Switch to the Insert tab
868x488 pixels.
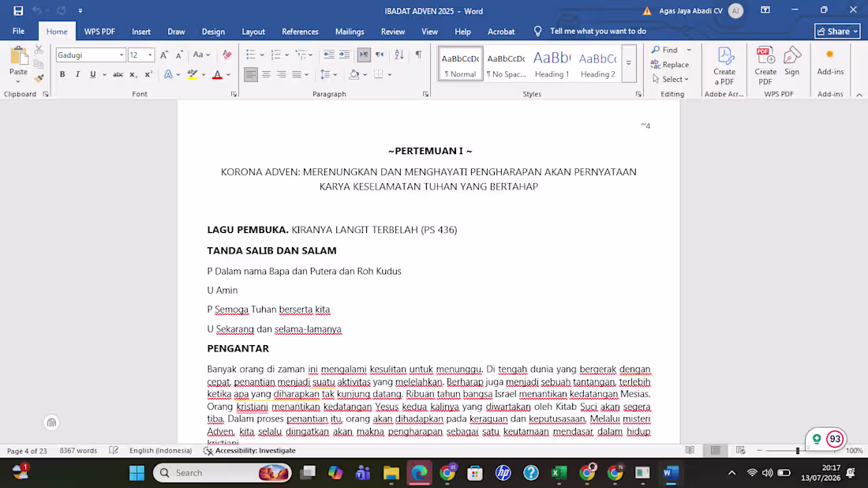point(141,32)
